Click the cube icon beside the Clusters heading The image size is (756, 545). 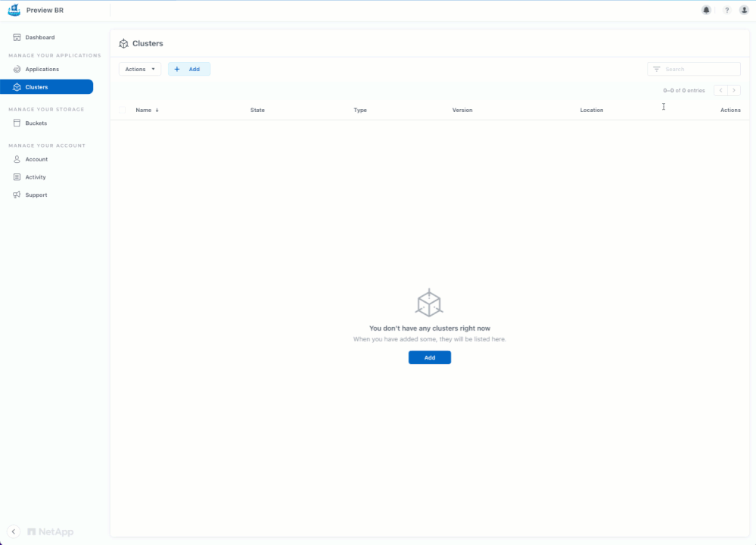coord(123,43)
